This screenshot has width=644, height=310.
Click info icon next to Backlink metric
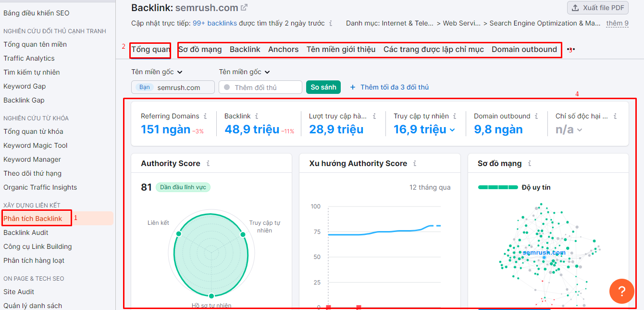(x=257, y=116)
